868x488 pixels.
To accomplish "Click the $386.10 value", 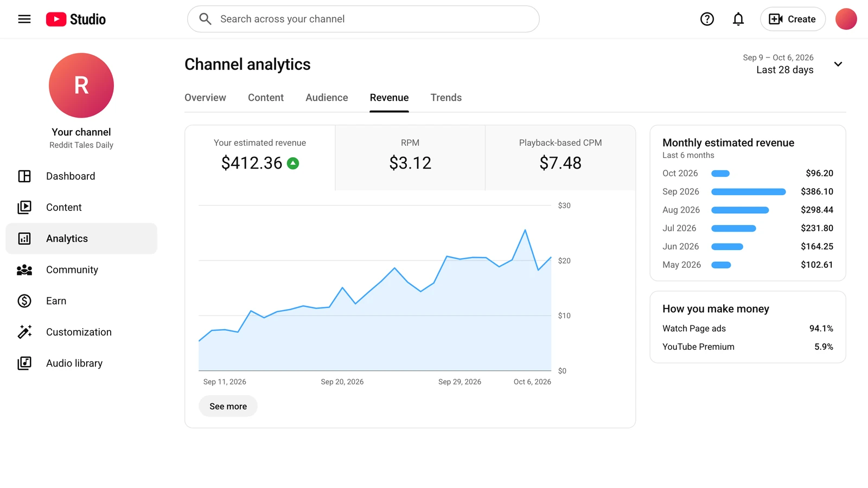I will pyautogui.click(x=817, y=191).
